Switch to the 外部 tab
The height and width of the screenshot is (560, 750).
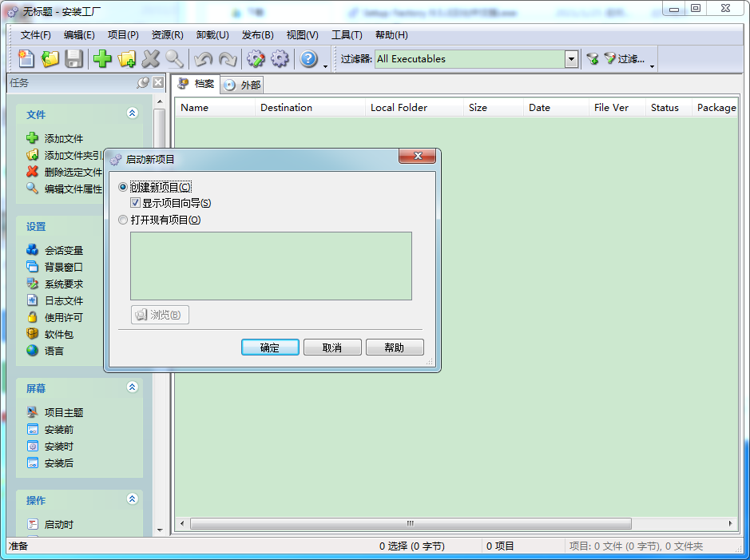(x=241, y=84)
